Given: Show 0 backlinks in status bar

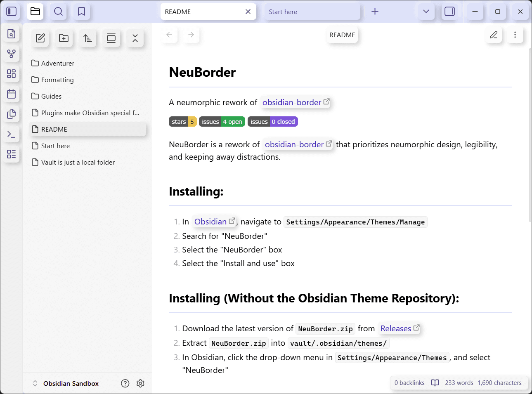Looking at the screenshot, I should click(409, 383).
